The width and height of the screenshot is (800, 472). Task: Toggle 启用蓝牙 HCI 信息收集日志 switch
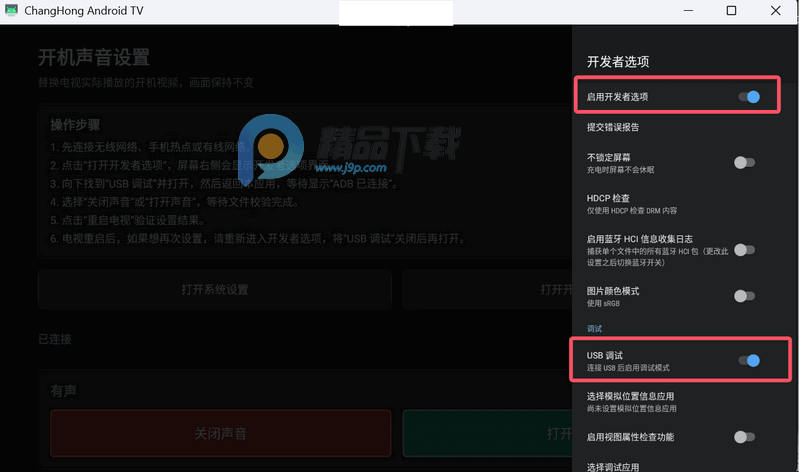(744, 250)
